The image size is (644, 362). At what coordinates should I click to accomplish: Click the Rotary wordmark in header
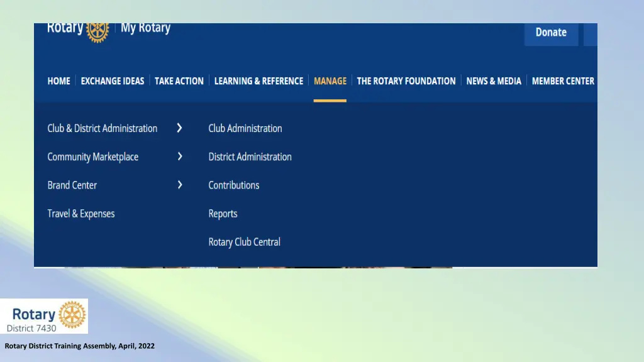pyautogui.click(x=65, y=29)
